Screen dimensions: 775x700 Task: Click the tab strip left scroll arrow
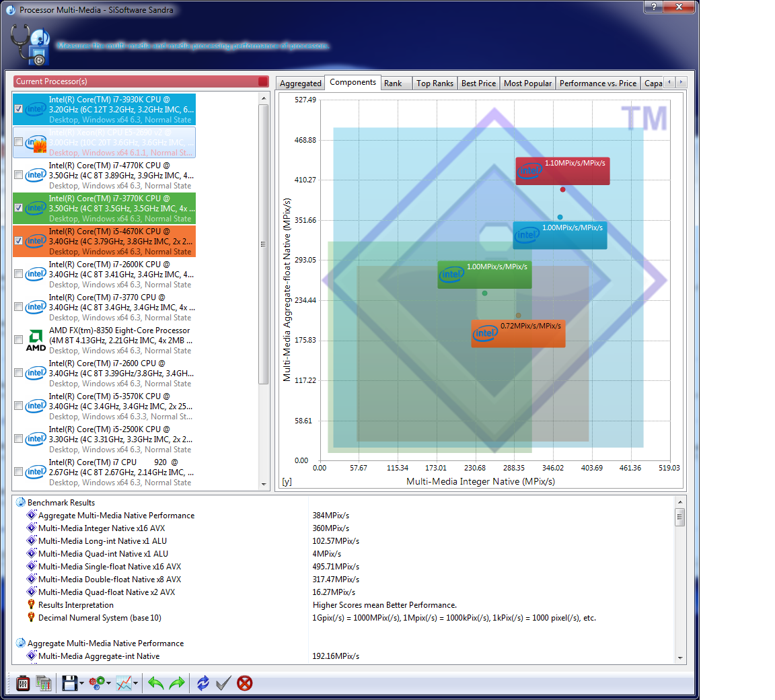pyautogui.click(x=670, y=82)
